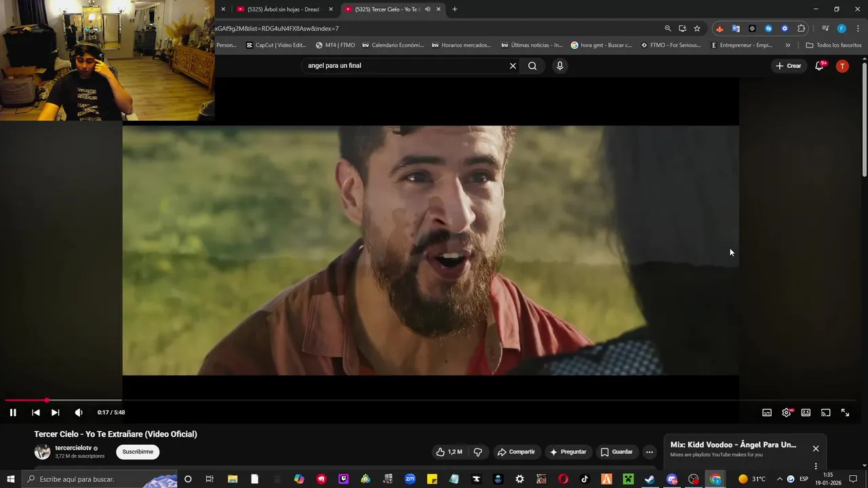Open Steam from the taskbar
Image resolution: width=868 pixels, height=488 pixels.
click(x=650, y=479)
